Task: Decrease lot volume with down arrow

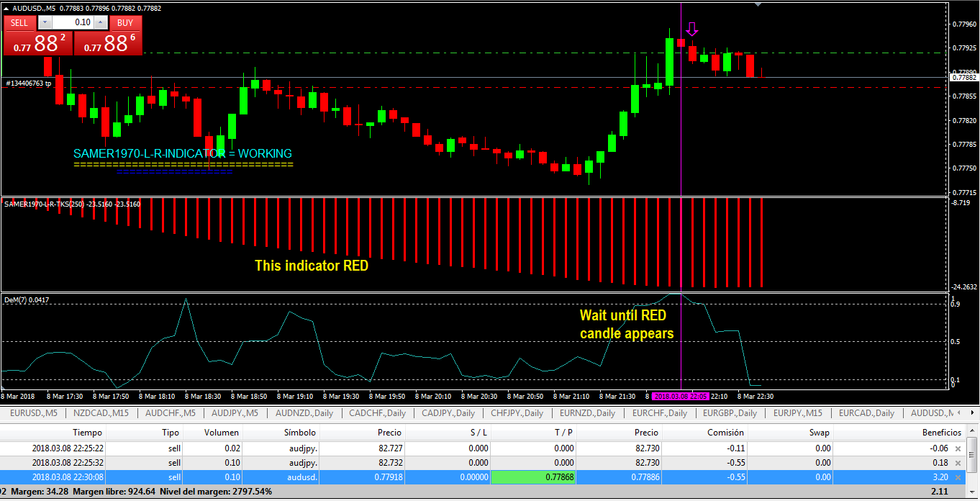Action: point(45,22)
